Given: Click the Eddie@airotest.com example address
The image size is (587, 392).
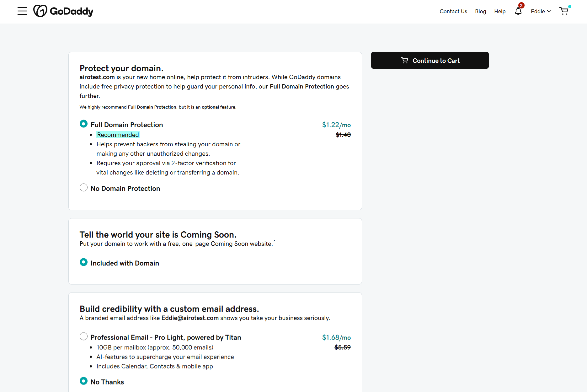Looking at the screenshot, I should coord(190,318).
